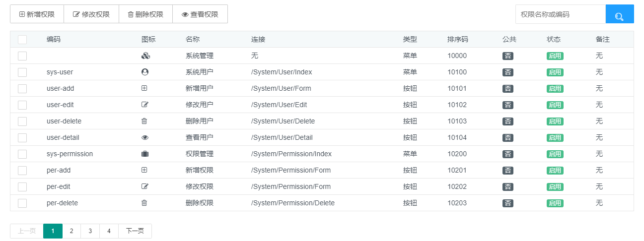
Task: Select the per-edit row checkbox
Action: click(x=22, y=187)
